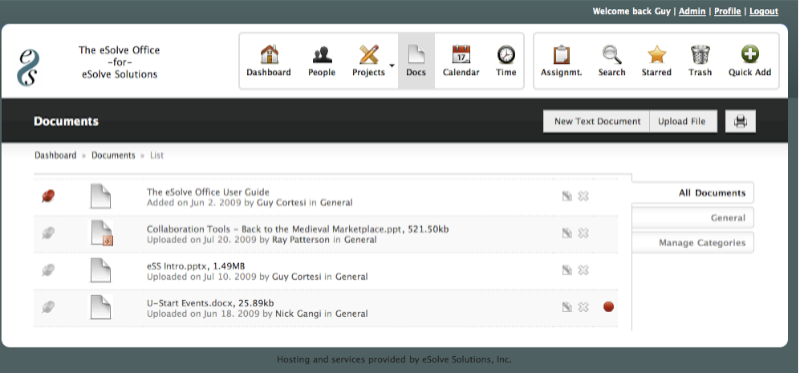Click the eSS Intro.pptx file icon

[101, 270]
